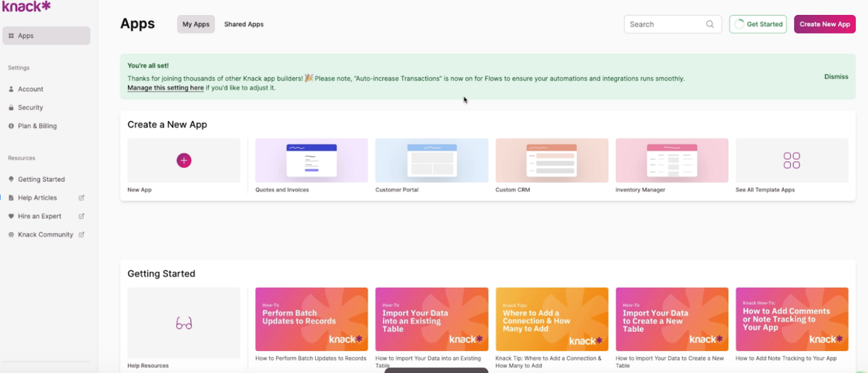
Task: Click 'How to Add Note Tracking to Your App' caption
Action: [x=786, y=359]
